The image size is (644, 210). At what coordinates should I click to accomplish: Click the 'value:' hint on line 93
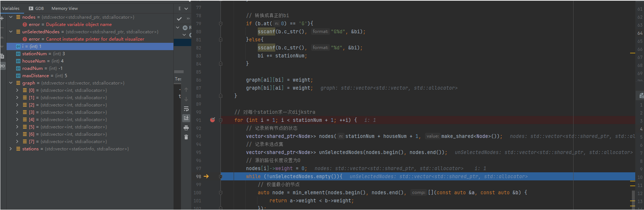[433, 136]
